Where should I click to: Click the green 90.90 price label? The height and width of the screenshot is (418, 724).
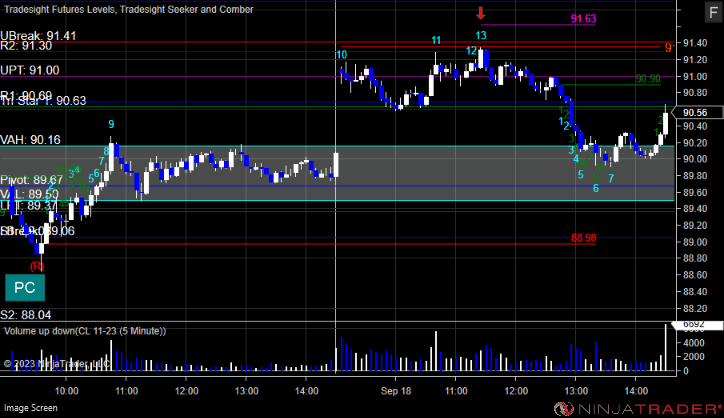click(x=648, y=79)
